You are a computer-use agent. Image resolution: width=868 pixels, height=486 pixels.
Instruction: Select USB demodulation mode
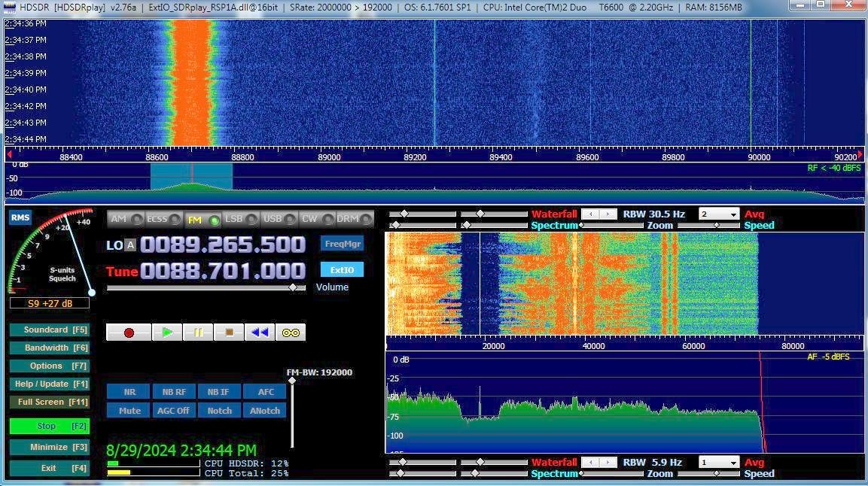tap(279, 219)
